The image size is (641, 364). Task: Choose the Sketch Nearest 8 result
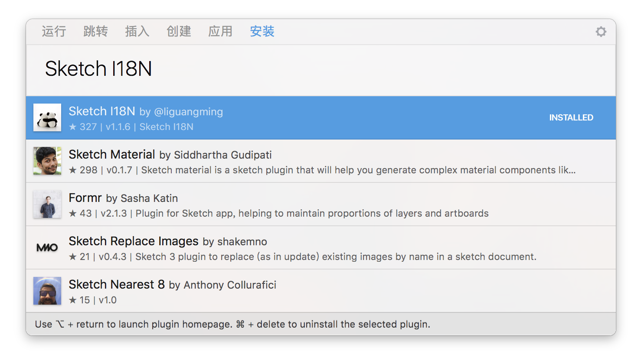[321, 291]
